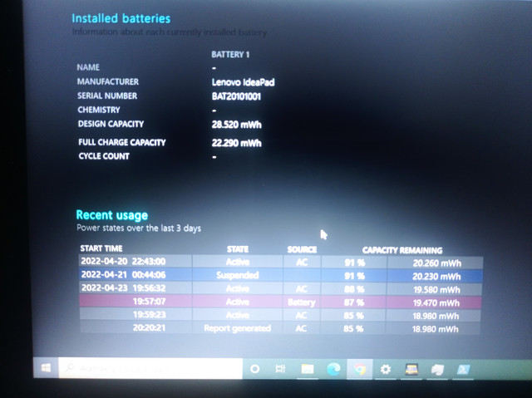The width and height of the screenshot is (532, 398).
Task: Click full charge capacity '22.290 mWh'
Action: (x=236, y=143)
